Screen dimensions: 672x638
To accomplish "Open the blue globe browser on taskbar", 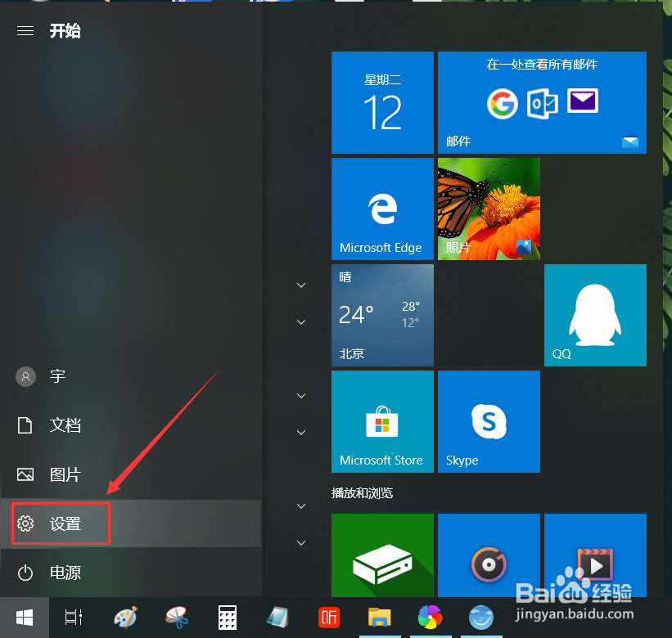I will click(x=480, y=618).
